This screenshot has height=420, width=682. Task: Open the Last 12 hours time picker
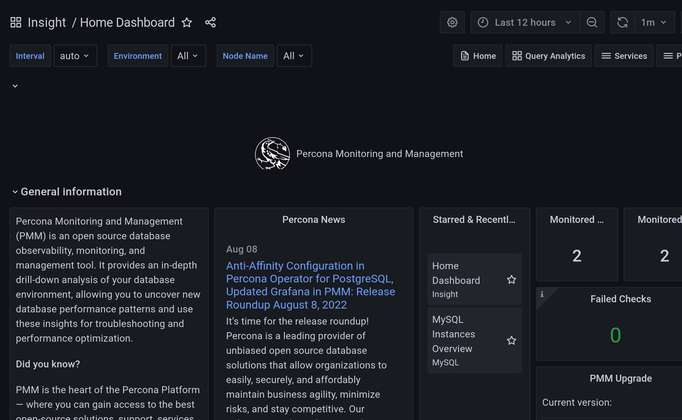pos(524,23)
